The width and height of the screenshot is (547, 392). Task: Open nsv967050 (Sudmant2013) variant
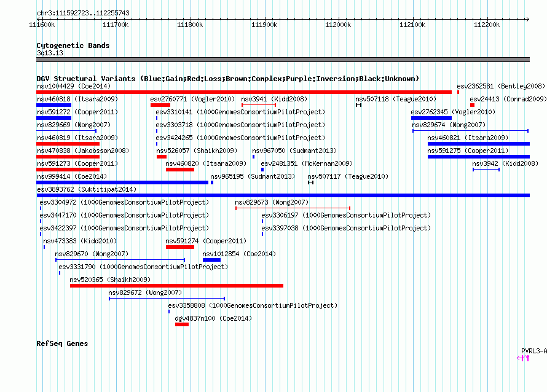(294, 151)
